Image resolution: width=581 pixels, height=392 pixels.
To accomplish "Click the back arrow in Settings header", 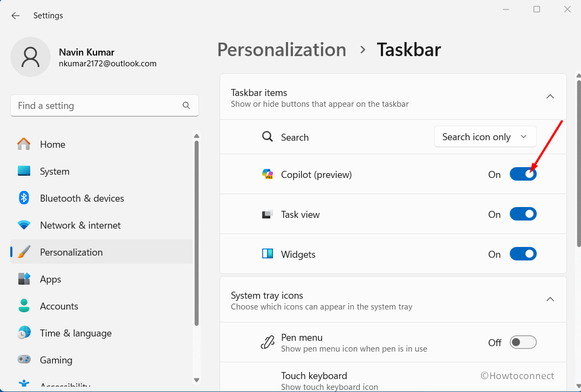I will [x=16, y=16].
